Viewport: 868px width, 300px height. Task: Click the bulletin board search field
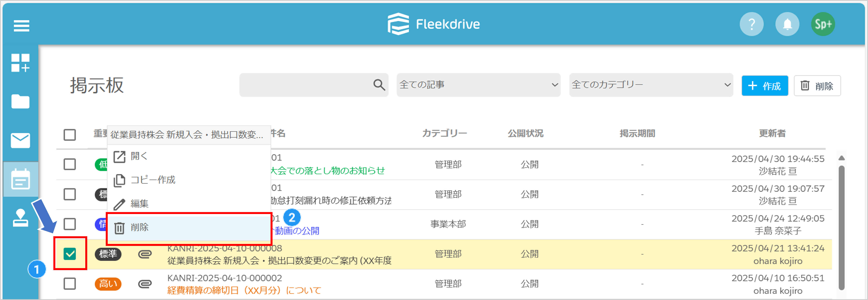(x=314, y=85)
